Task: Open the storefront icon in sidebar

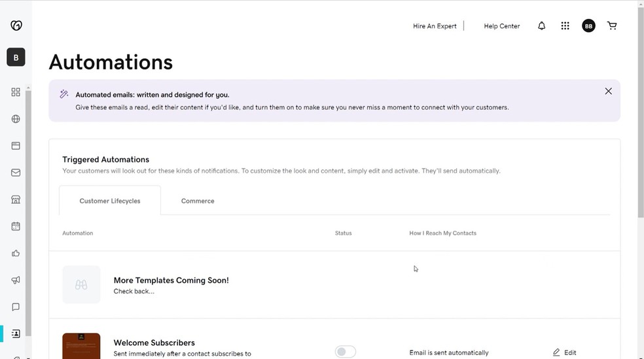Action: tap(16, 199)
